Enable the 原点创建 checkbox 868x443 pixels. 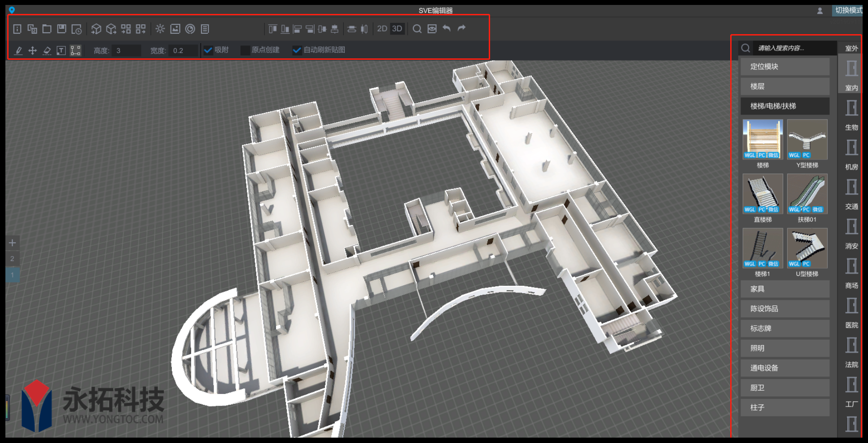coord(245,50)
